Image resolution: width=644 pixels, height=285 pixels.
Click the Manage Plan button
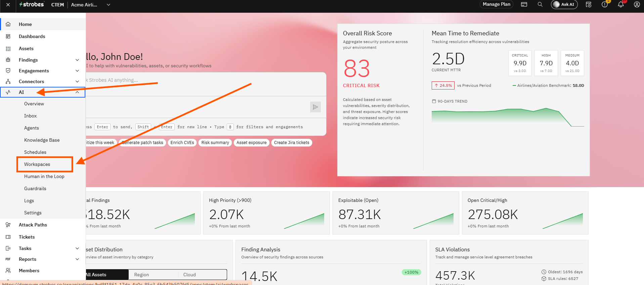pos(497,4)
